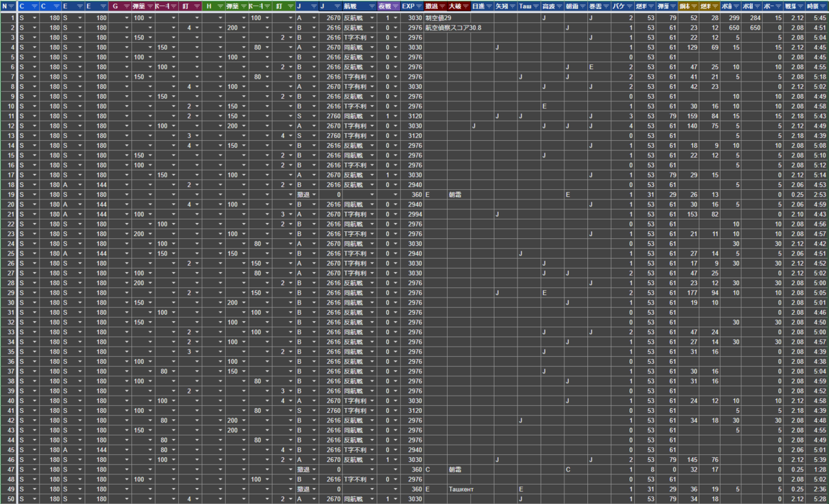Expand row 3 航戦 dropdown showing T字不利
829x504 pixels.
[372, 37]
